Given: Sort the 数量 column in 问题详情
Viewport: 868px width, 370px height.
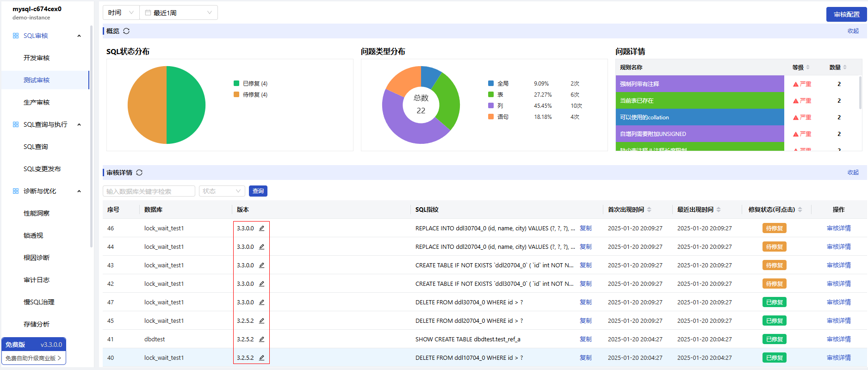Looking at the screenshot, I should click(845, 67).
